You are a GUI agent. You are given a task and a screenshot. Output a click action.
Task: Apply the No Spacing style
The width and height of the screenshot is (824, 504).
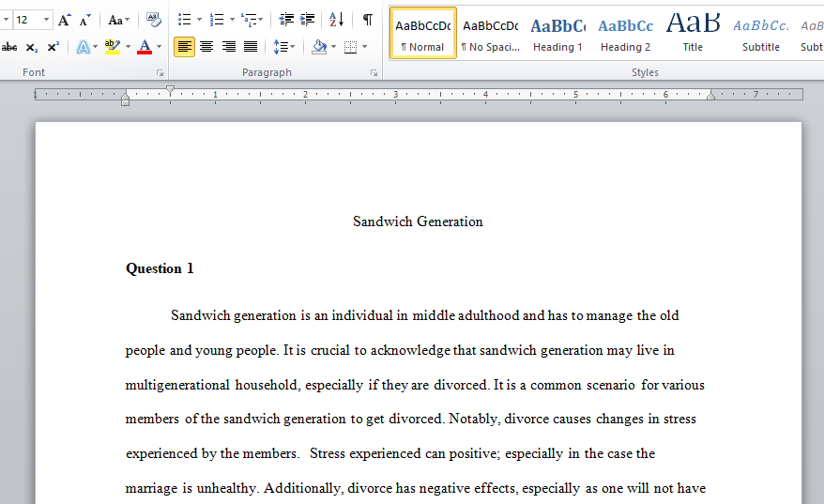click(491, 33)
